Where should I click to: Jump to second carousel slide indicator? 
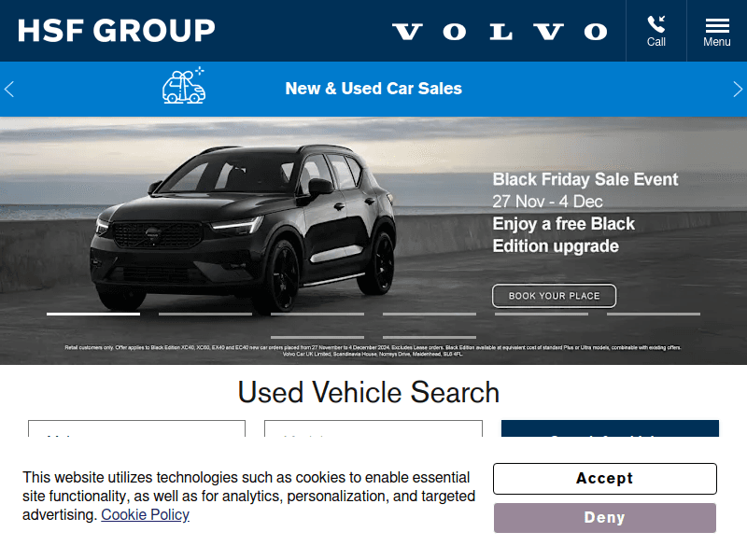tap(205, 314)
